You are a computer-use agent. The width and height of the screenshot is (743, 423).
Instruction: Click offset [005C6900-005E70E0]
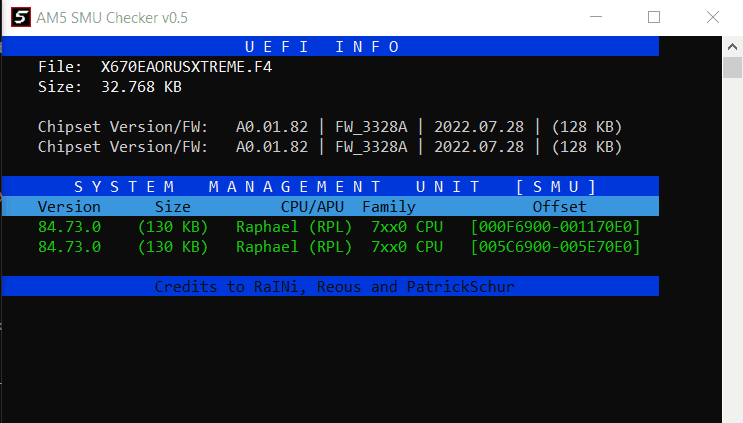(555, 247)
